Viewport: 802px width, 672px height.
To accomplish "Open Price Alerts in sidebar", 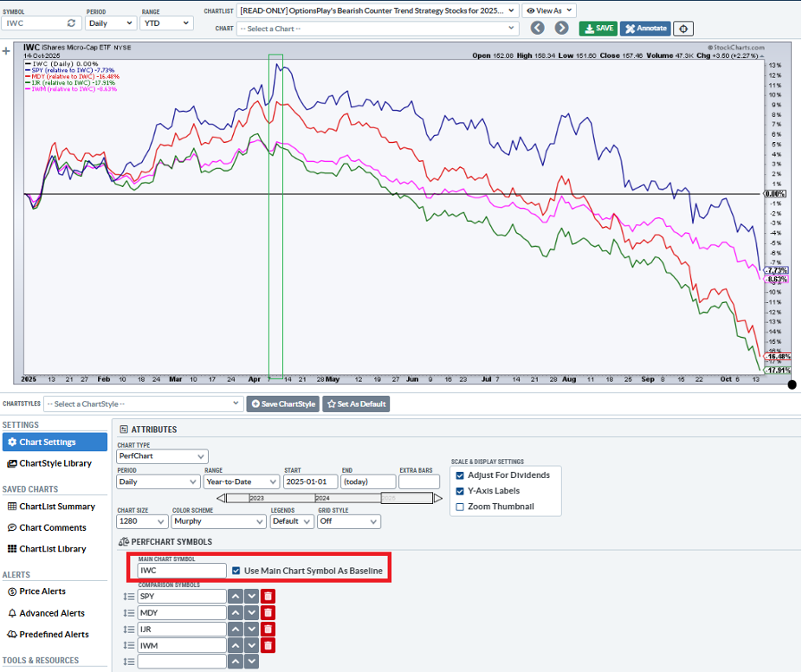I will tap(37, 591).
